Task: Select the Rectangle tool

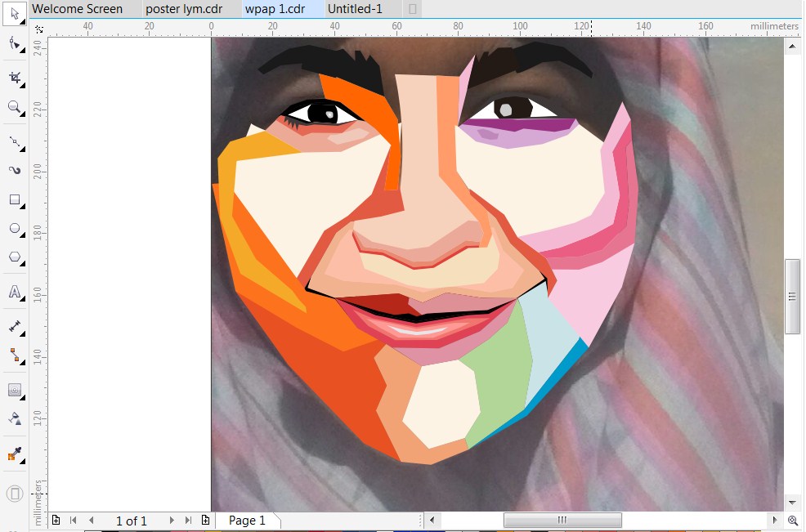Action: coord(14,200)
